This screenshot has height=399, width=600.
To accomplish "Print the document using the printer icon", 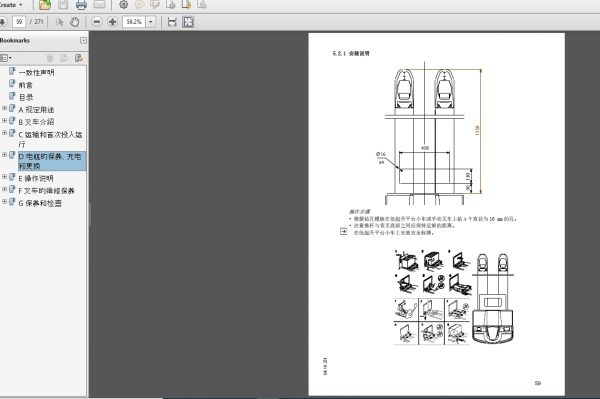I will [82, 5].
